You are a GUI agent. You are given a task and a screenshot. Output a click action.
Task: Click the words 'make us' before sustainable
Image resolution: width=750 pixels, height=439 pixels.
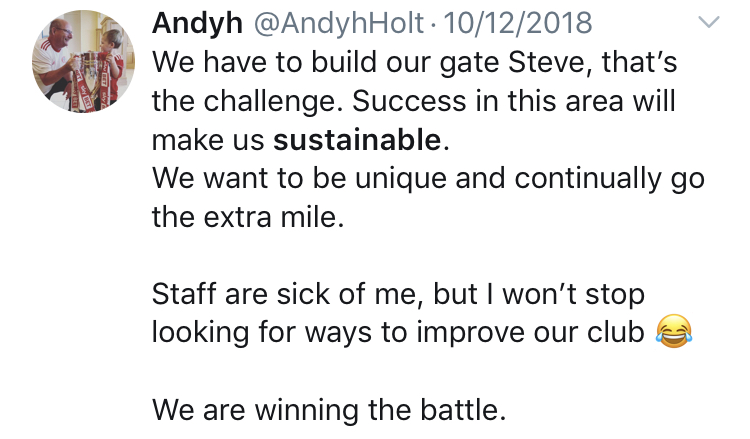[x=208, y=141]
